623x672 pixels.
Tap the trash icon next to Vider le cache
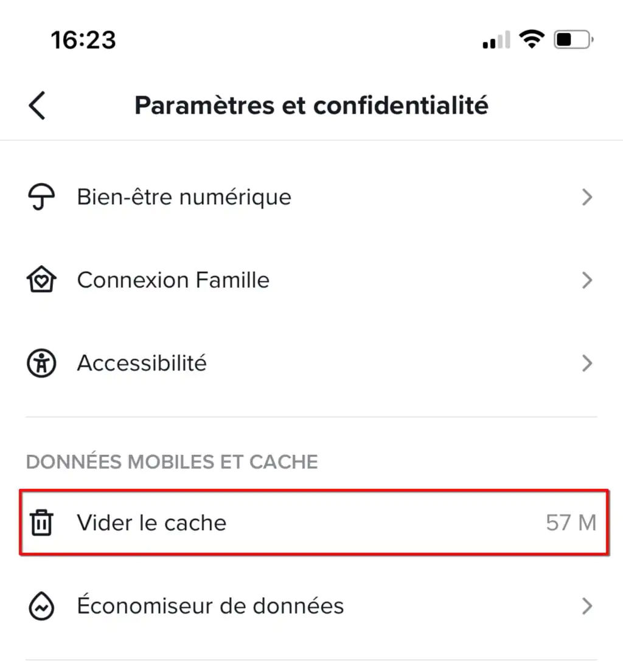click(x=40, y=523)
